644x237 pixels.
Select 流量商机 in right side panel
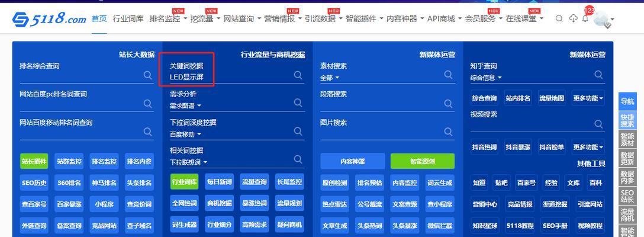tap(627, 215)
